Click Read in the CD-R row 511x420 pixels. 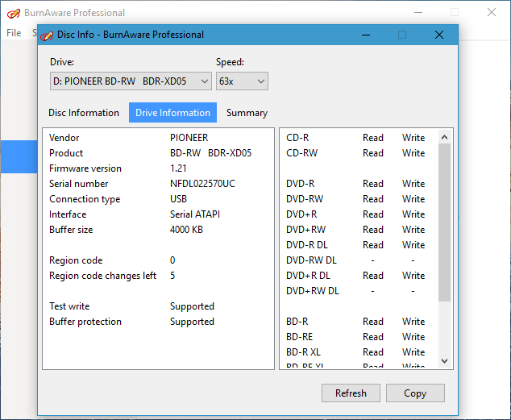click(373, 138)
